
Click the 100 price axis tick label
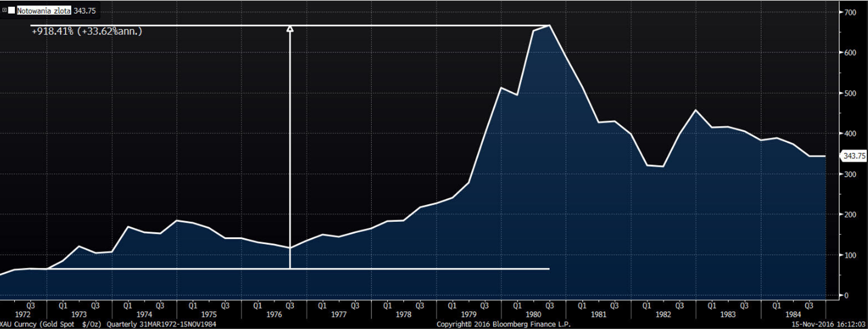tap(850, 255)
